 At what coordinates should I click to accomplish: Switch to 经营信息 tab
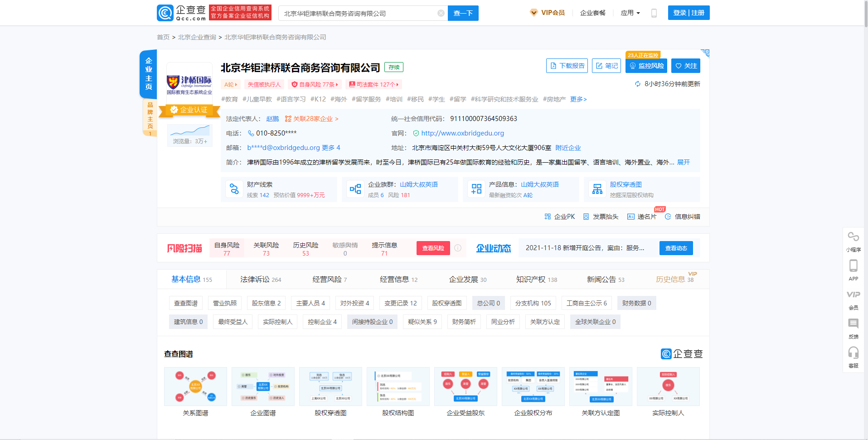tap(398, 280)
